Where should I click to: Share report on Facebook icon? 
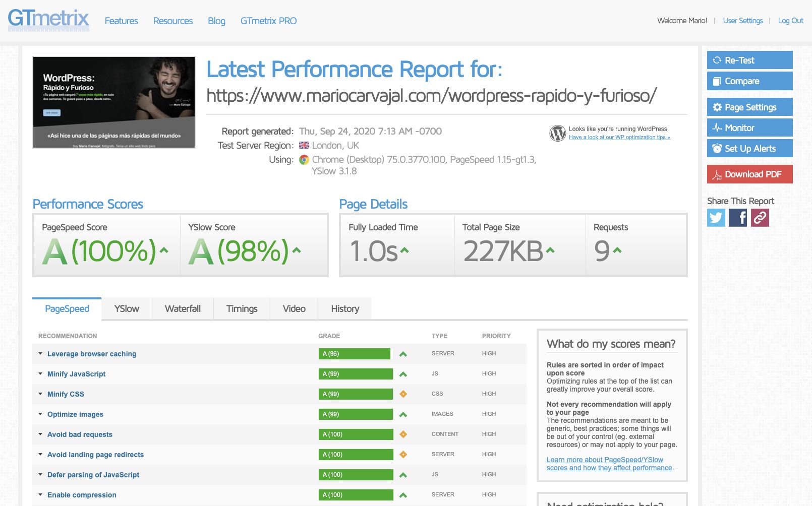click(x=738, y=218)
